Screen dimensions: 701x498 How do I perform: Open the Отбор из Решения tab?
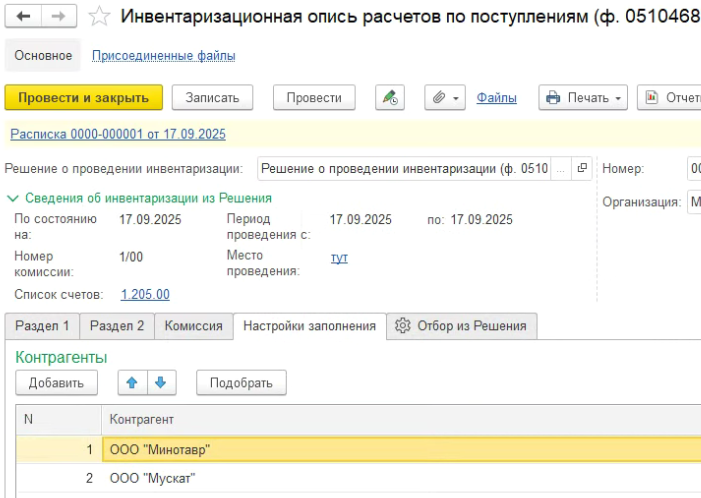click(x=463, y=326)
